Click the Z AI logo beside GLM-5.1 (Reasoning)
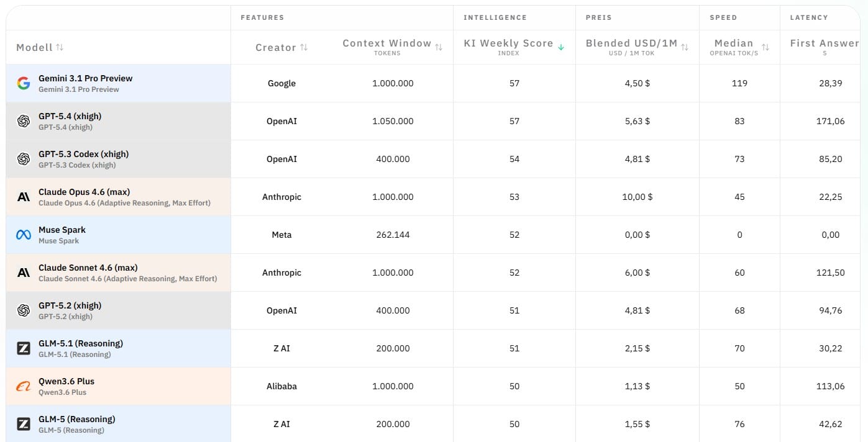868x442 pixels. (x=24, y=348)
